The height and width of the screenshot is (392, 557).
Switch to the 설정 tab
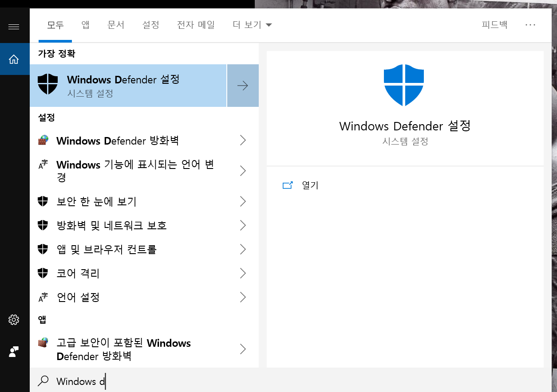[x=151, y=25]
